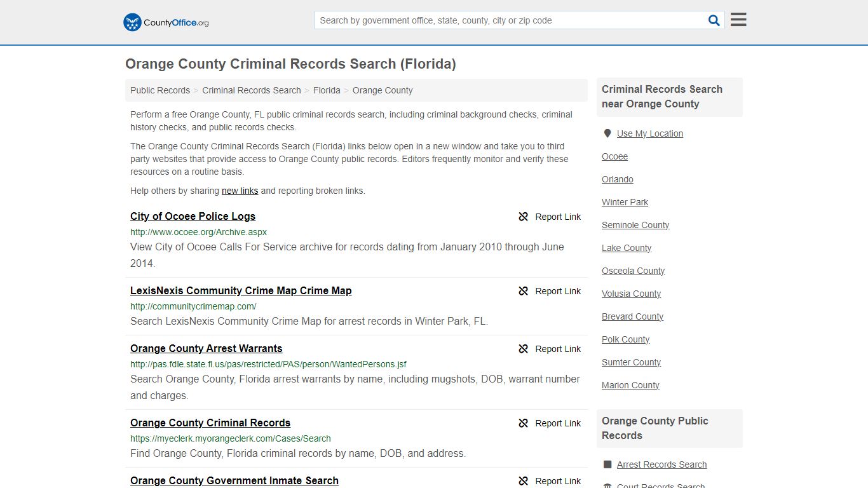Click the page heading 'Orange County Criminal Records Search (Florida)'

point(290,64)
